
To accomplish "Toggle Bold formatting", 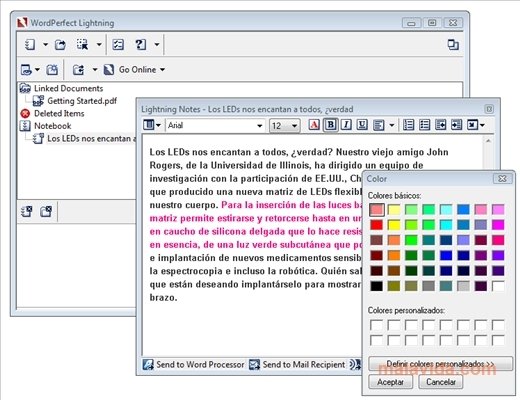I will pyautogui.click(x=330, y=125).
